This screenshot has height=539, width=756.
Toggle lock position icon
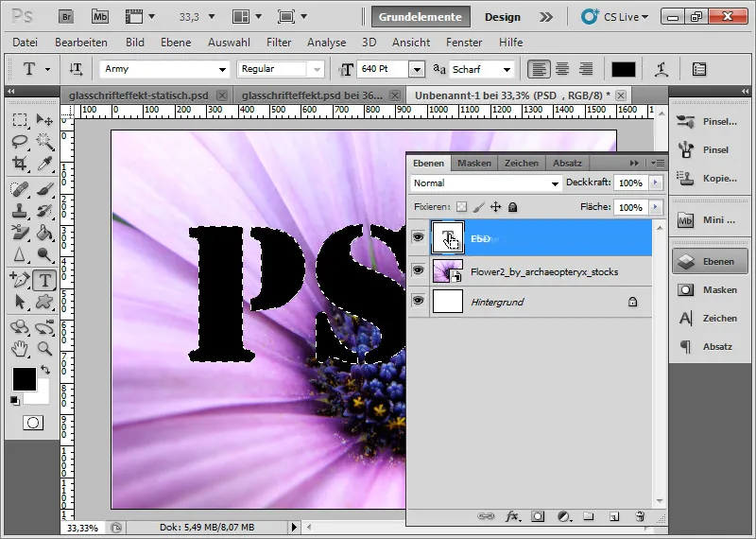(x=495, y=207)
